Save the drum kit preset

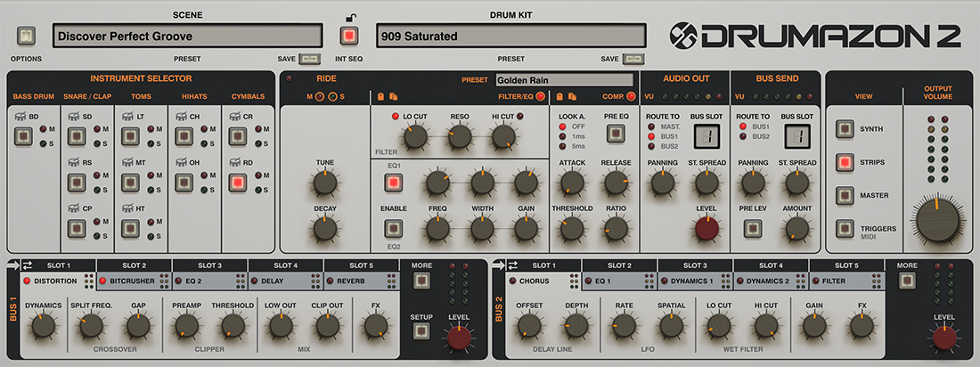633,60
